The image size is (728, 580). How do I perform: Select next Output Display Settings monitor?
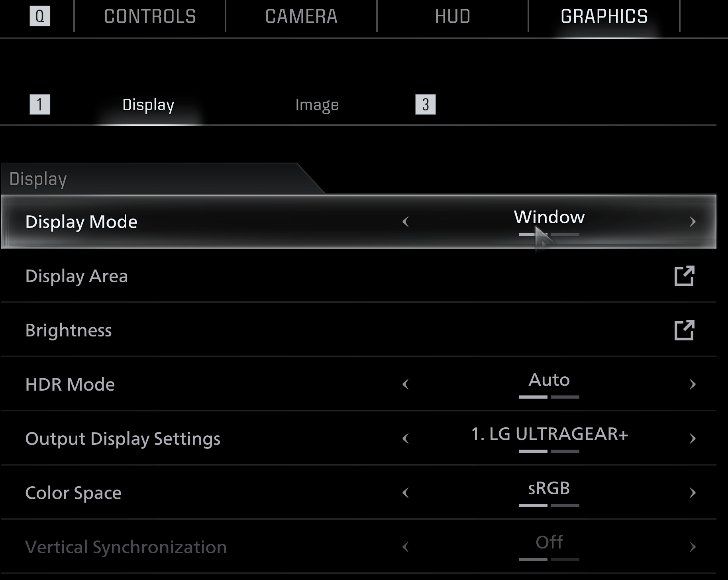click(x=692, y=438)
